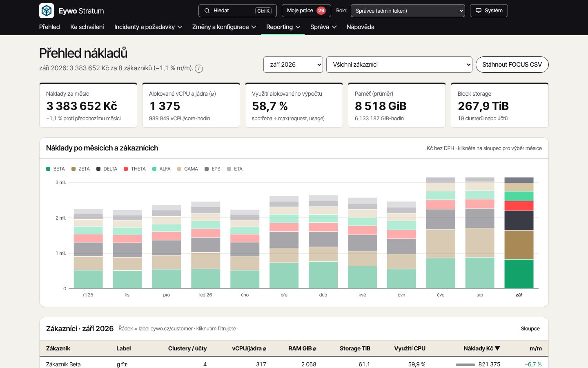Image resolution: width=588 pixels, height=368 pixels.
Task: Go to Přehled in navigation
Action: coord(49,27)
